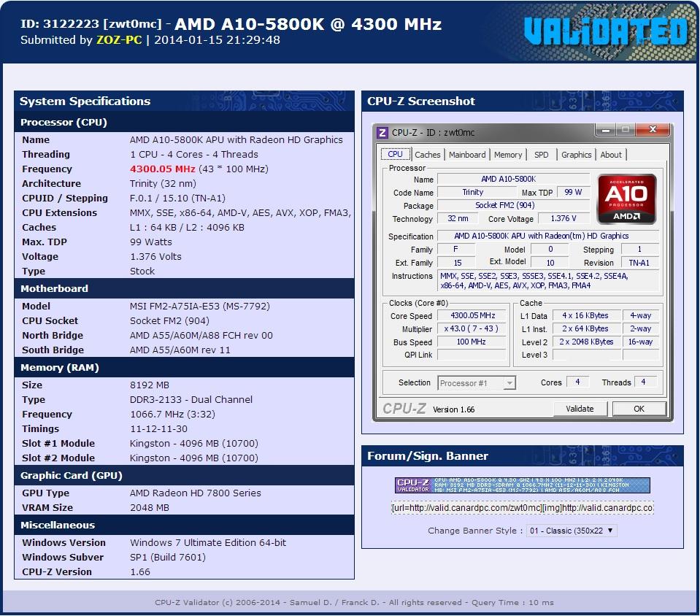Click the Core Speed 4300.05 MHz field
The image size is (700, 616).
tap(472, 315)
